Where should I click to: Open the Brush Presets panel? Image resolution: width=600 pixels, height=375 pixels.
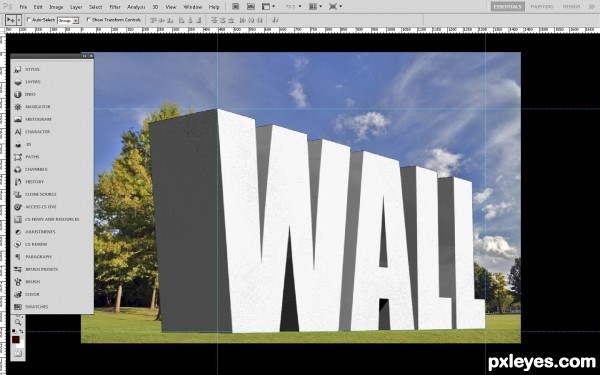[x=36, y=269]
